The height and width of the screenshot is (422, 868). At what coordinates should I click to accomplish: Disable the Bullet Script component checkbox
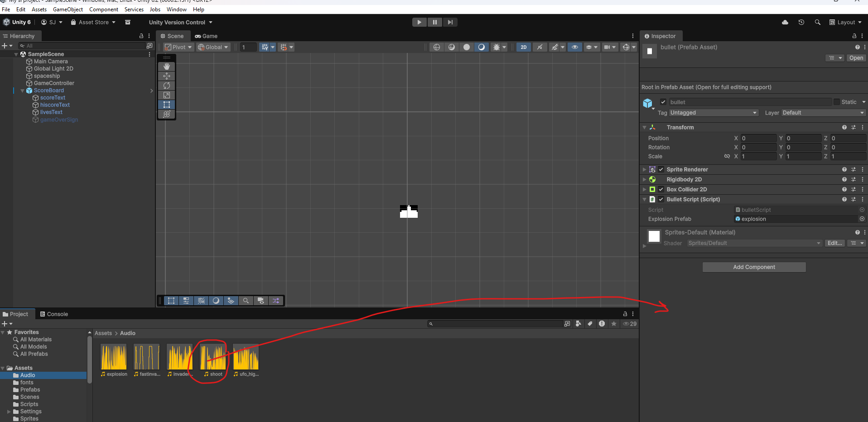[661, 199]
